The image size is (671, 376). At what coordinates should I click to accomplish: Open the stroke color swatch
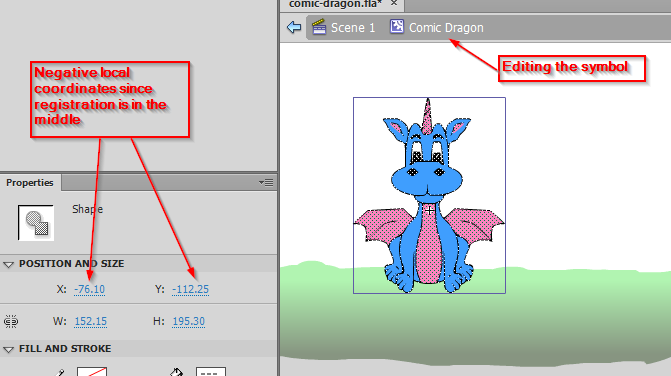tap(92, 371)
